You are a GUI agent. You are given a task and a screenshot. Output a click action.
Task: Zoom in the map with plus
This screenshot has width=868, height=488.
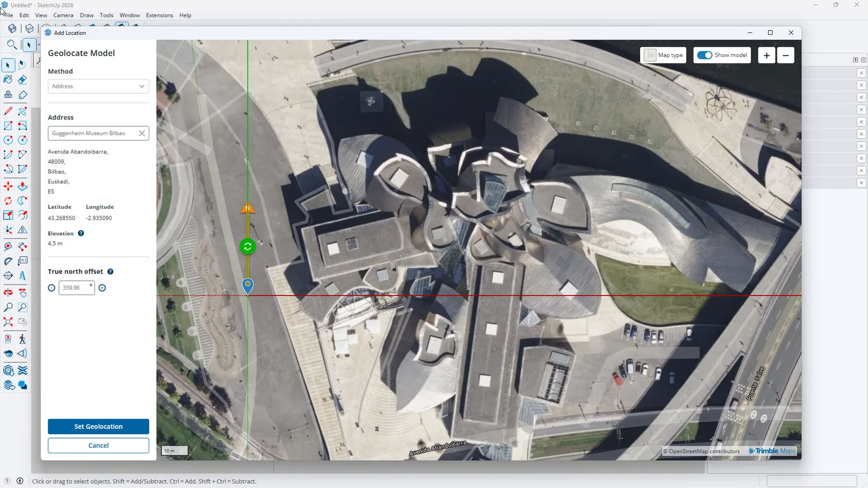pyautogui.click(x=767, y=55)
